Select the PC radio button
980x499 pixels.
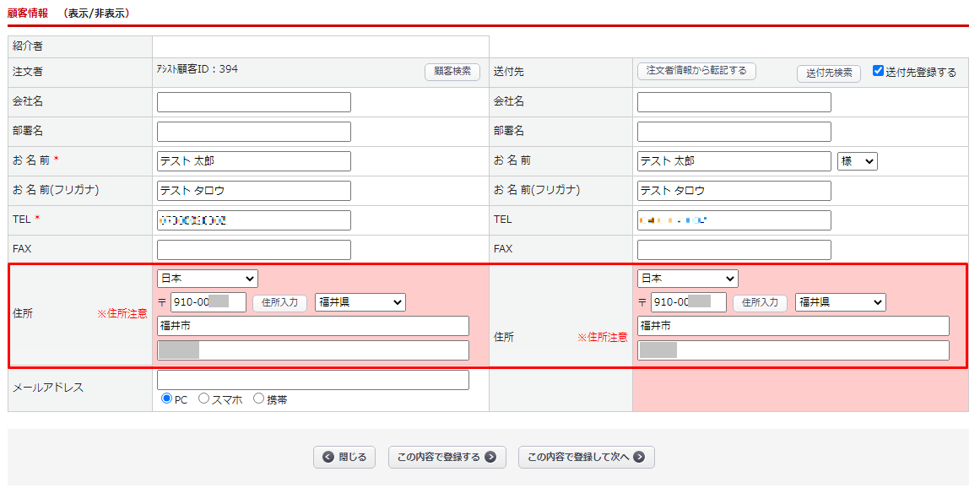click(165, 399)
